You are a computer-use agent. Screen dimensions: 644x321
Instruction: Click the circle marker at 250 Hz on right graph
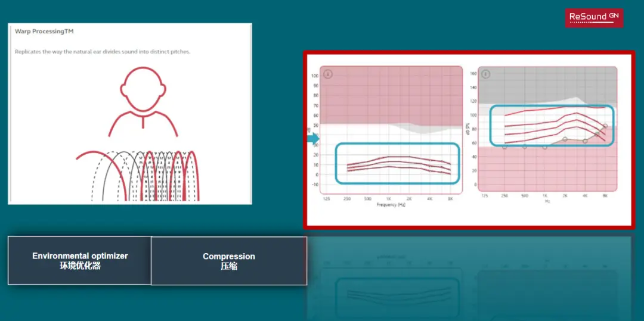[x=504, y=146]
